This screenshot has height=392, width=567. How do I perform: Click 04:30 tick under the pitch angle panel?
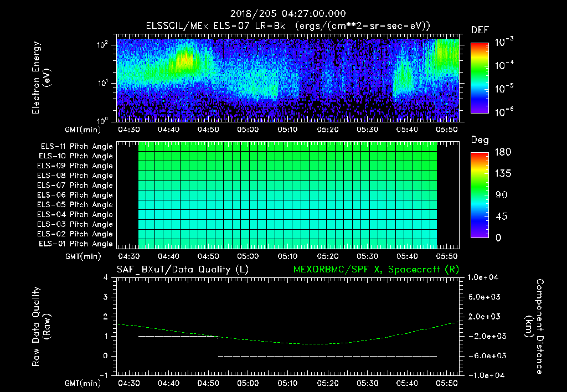coord(128,256)
